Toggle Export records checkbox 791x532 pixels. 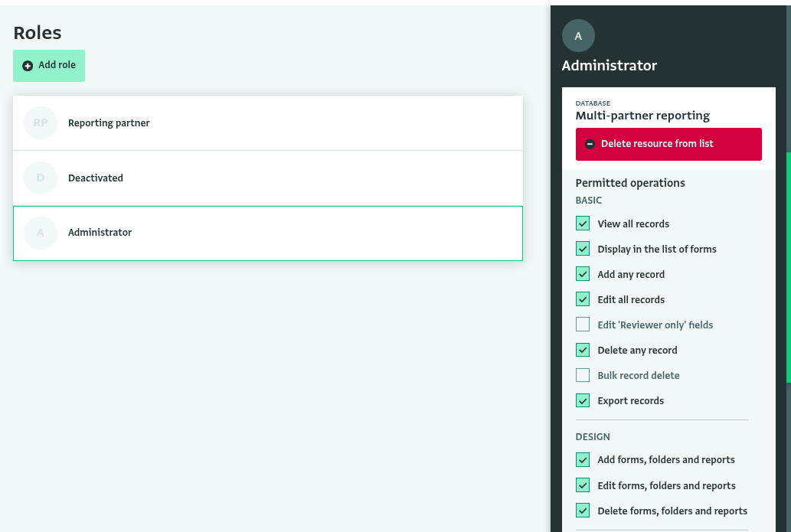tap(583, 400)
